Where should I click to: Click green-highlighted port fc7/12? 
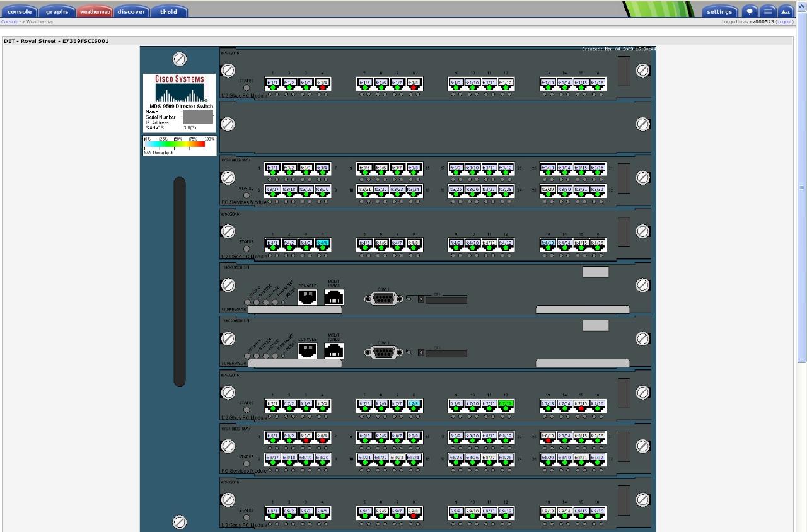tap(506, 405)
